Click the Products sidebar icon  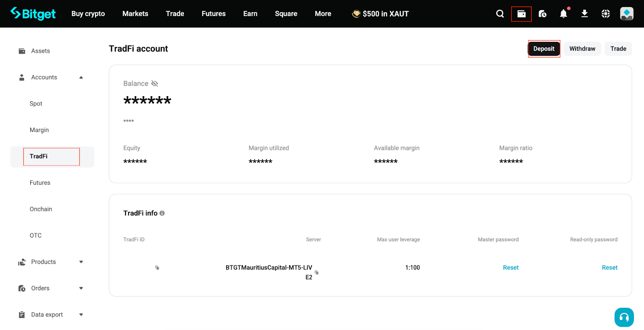point(22,262)
